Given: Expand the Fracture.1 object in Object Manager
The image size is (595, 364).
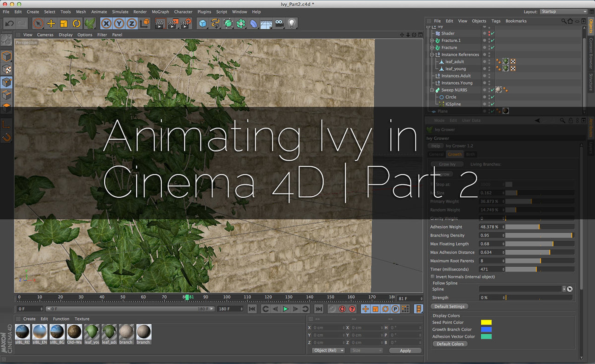Looking at the screenshot, I should [432, 40].
